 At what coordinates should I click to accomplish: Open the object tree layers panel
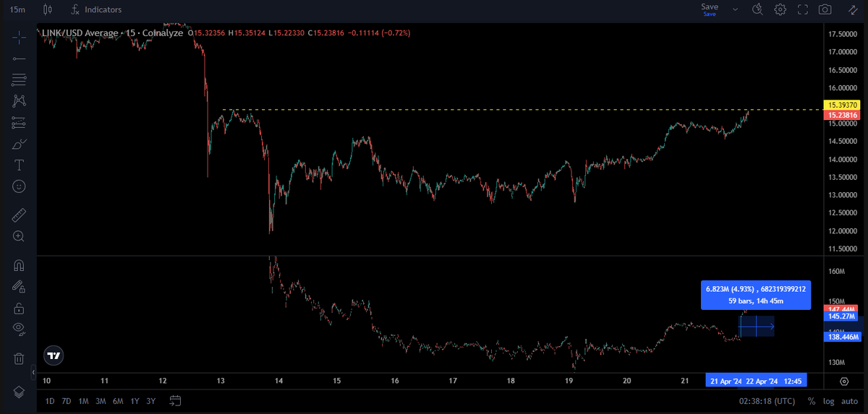(19, 392)
